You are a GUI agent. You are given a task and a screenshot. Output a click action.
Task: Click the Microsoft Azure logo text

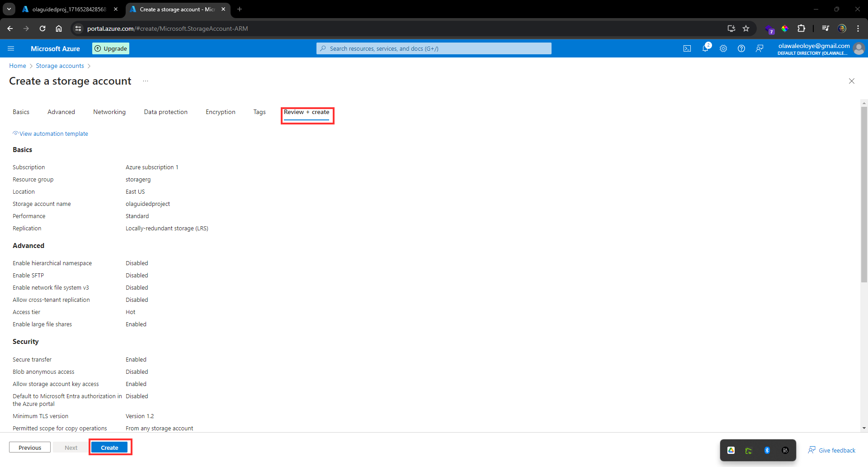pyautogui.click(x=55, y=48)
